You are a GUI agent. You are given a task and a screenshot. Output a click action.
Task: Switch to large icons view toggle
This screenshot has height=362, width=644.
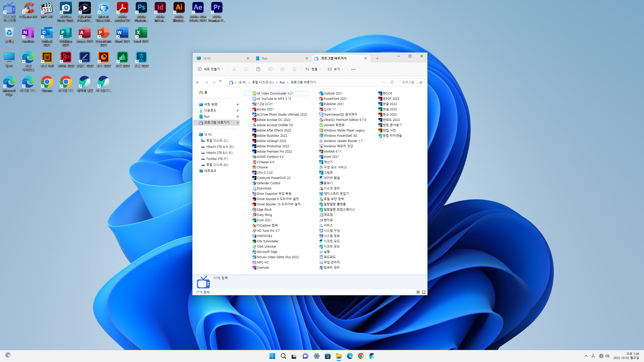point(424,292)
